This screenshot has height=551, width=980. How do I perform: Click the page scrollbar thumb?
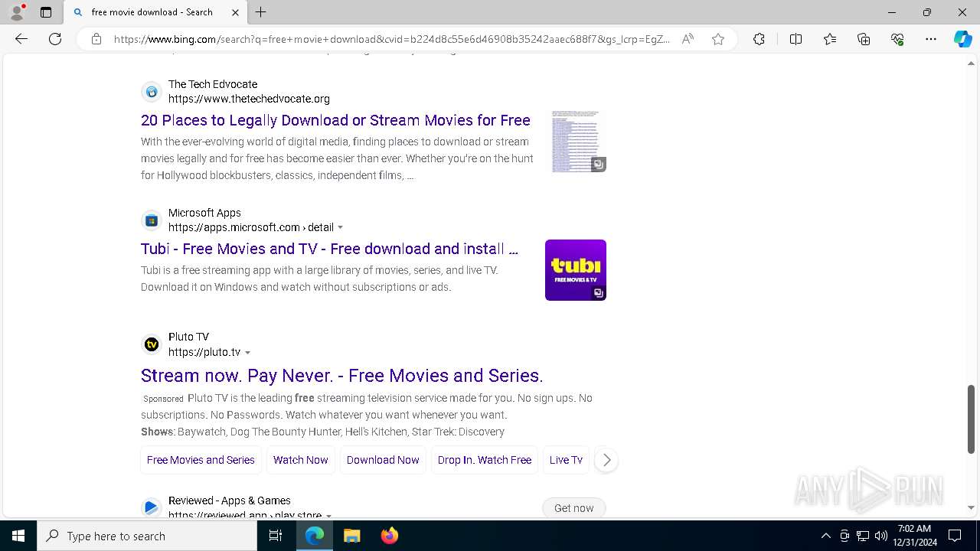click(x=971, y=419)
